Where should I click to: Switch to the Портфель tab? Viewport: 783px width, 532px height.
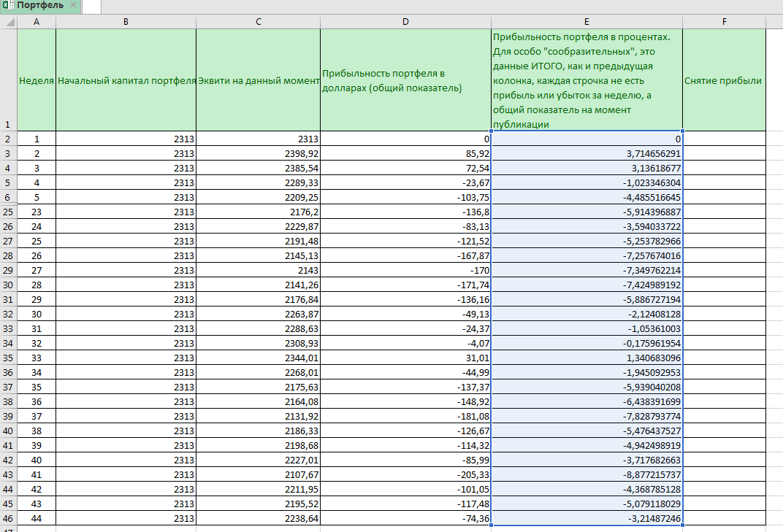coord(41,6)
